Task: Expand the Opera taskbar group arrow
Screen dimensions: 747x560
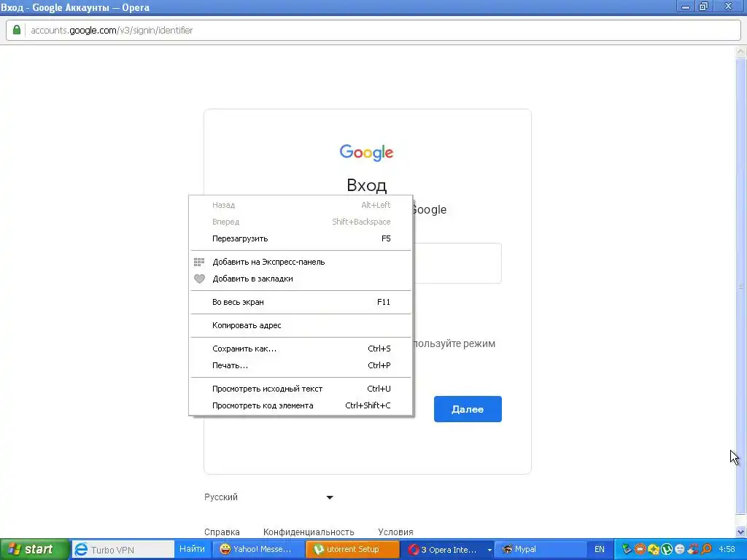Action: click(489, 550)
